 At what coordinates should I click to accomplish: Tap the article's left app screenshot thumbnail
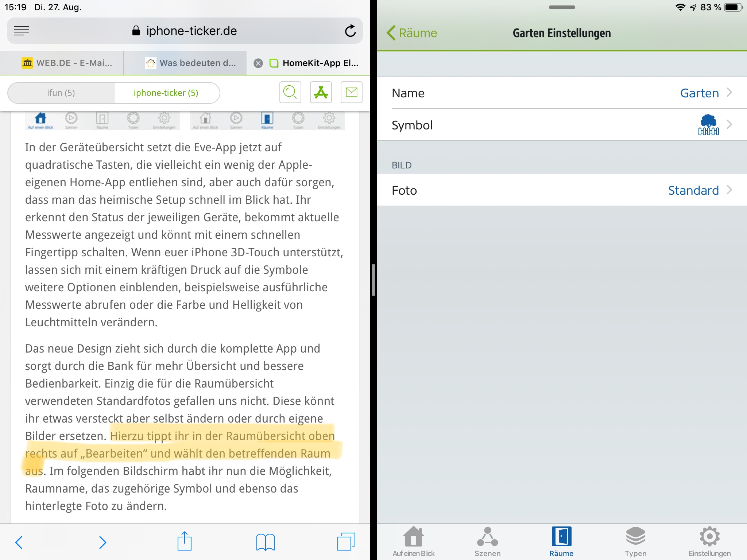[x=102, y=121]
